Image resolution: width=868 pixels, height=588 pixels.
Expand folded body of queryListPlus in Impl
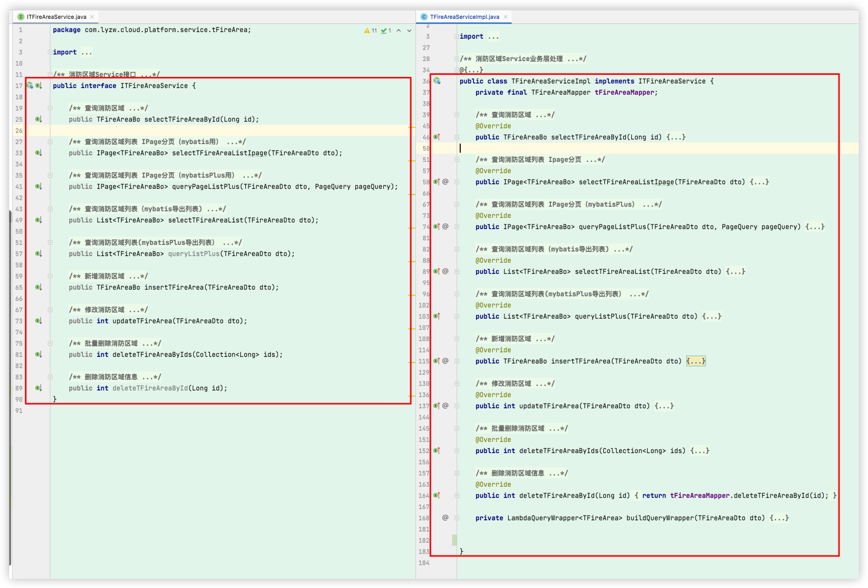(712, 316)
